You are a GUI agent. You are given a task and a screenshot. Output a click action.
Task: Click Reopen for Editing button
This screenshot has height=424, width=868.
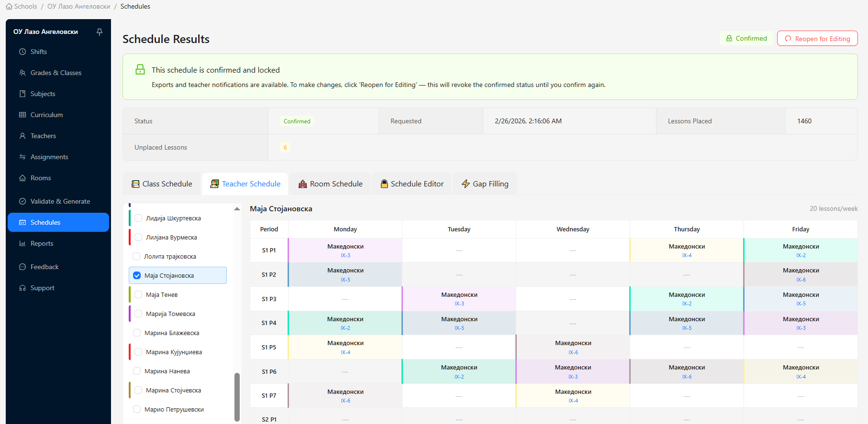click(x=817, y=38)
